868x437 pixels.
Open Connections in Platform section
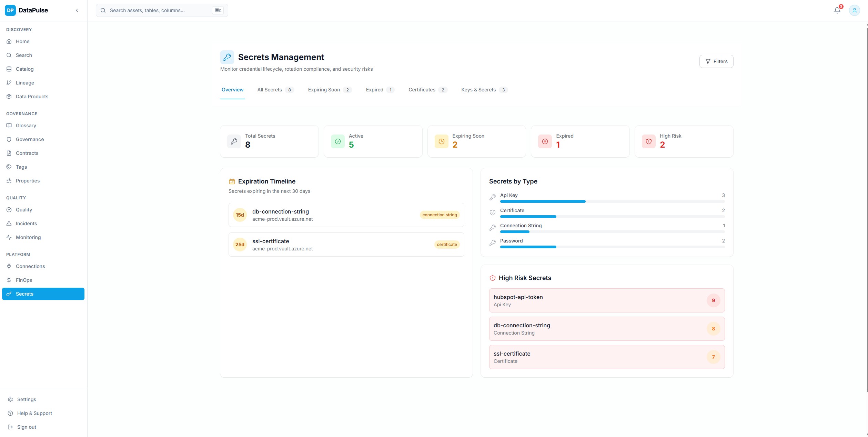tap(30, 266)
